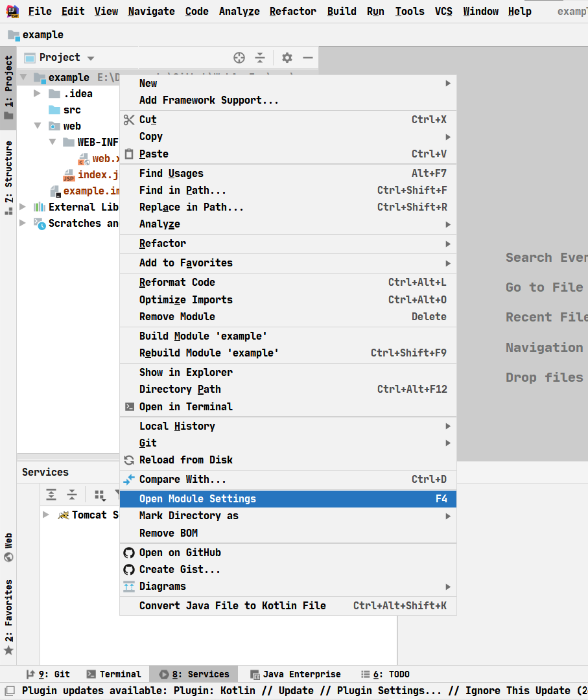The height and width of the screenshot is (700, 588).
Task: Open Project panel settings gear
Action: pos(287,58)
